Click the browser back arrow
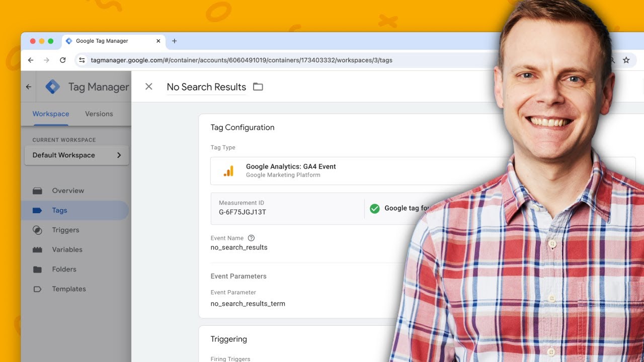Viewport: 644px width, 362px height. click(31, 60)
